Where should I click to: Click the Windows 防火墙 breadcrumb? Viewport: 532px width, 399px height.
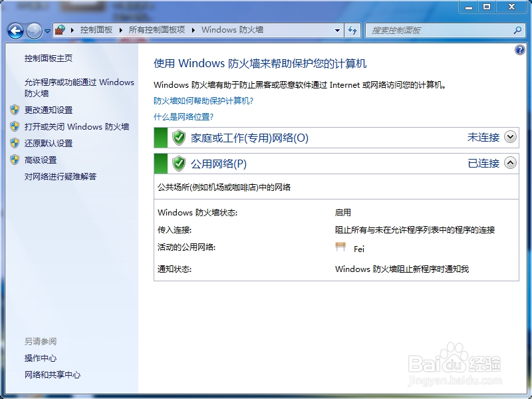pos(232,30)
